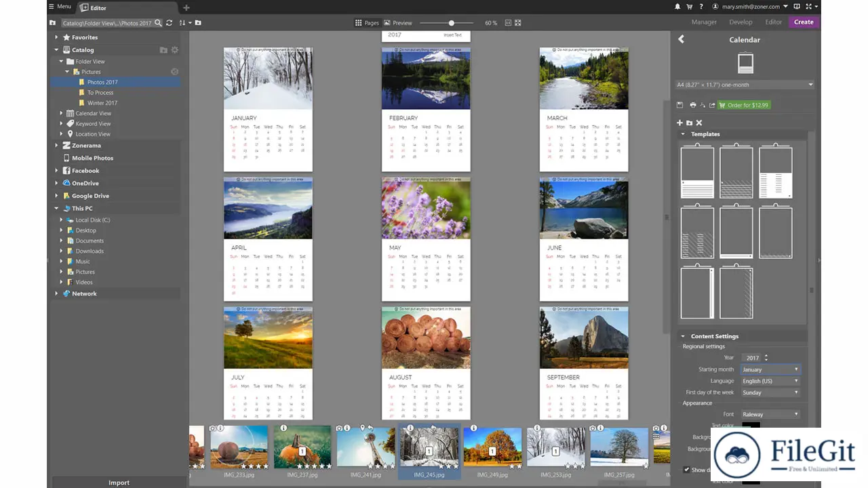Click the add folder icon beside Catalog

[163, 50]
